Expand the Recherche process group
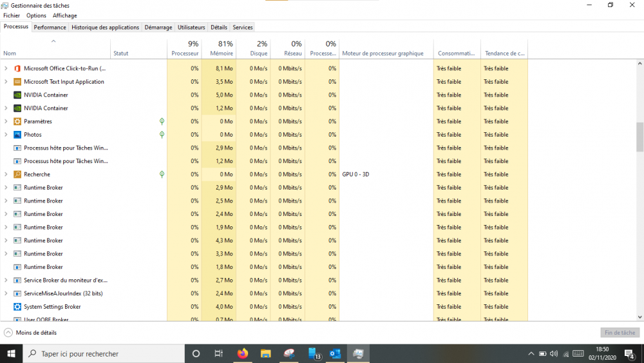 click(6, 174)
